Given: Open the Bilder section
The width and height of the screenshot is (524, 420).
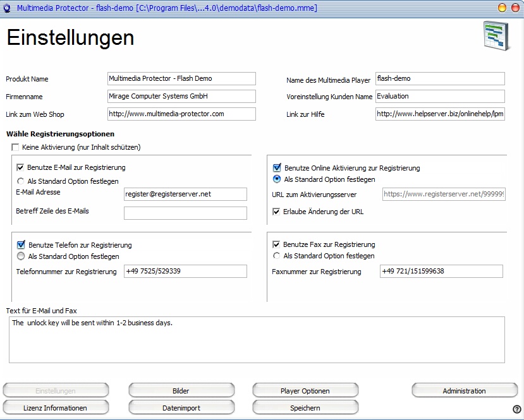Looking at the screenshot, I should pos(181,390).
